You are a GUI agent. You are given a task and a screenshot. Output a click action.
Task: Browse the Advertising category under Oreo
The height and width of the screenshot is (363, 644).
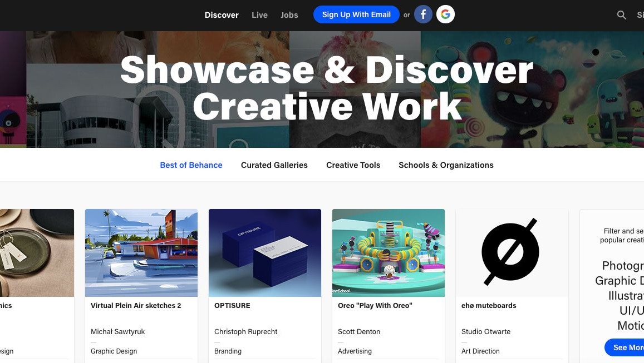(x=355, y=351)
